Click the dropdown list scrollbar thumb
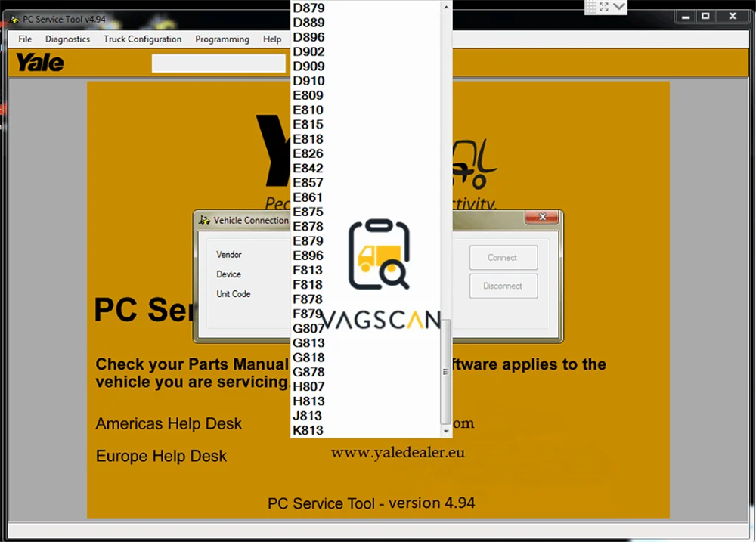This screenshot has width=756, height=542. tap(446, 371)
